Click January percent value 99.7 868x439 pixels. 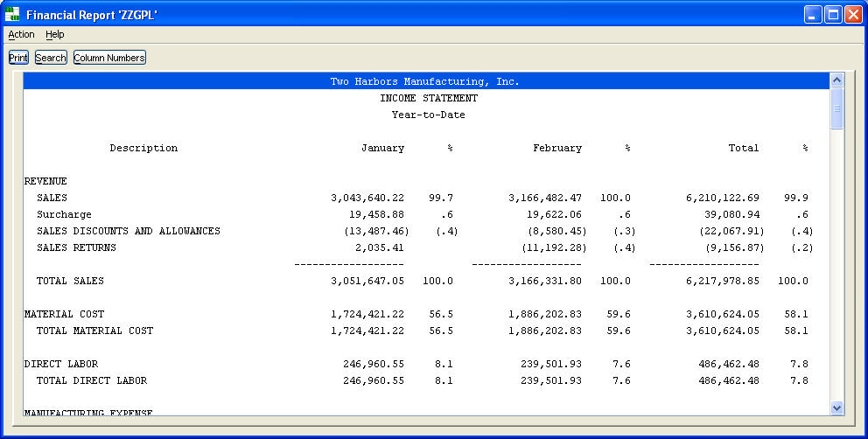[x=441, y=198]
